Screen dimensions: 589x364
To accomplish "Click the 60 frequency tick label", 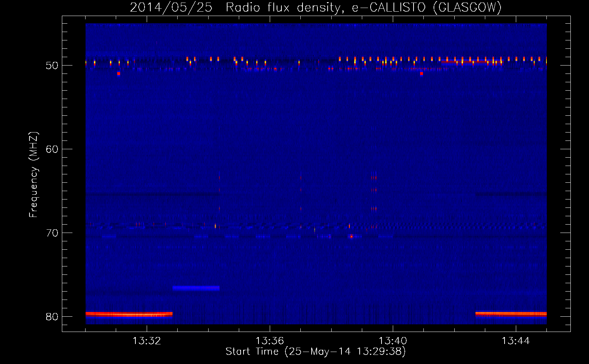I will (x=52, y=149).
